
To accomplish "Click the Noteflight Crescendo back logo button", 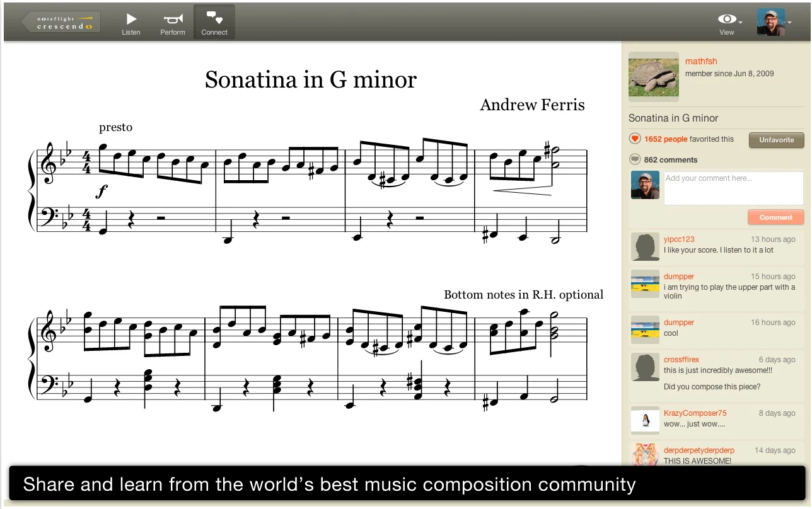I will point(61,23).
